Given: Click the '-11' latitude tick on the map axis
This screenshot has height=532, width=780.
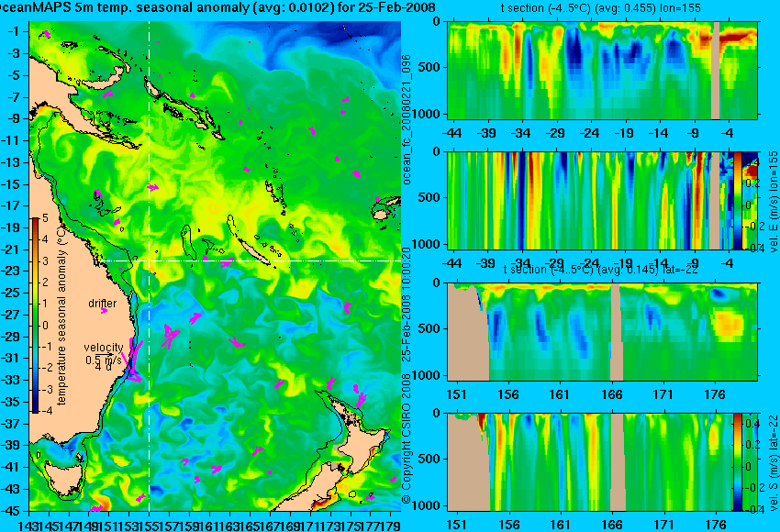Looking at the screenshot, I should pyautogui.click(x=11, y=140).
